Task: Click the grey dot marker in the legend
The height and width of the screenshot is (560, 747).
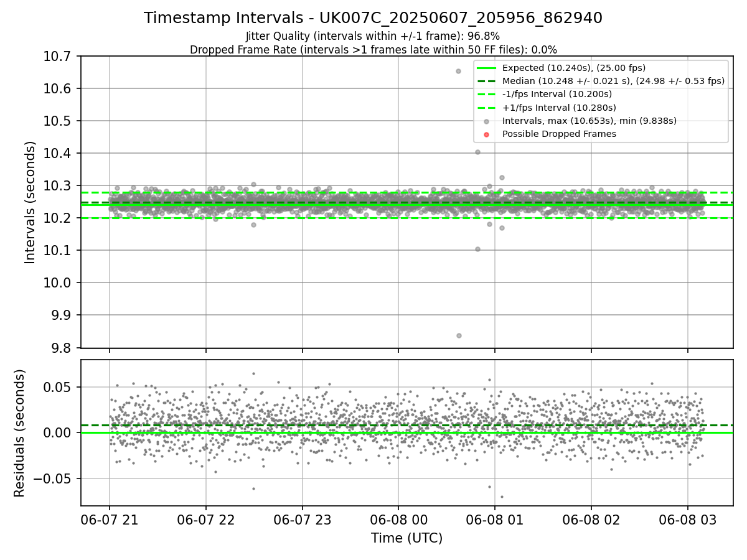Action: tap(486, 121)
